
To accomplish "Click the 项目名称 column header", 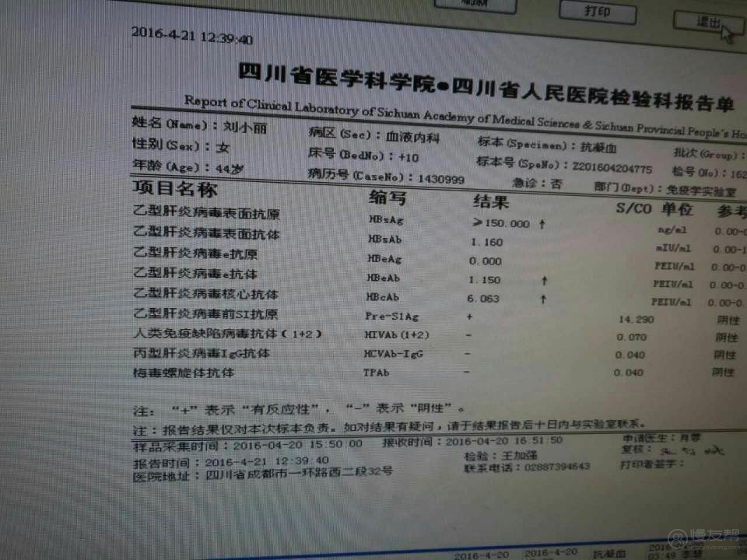I will [x=175, y=188].
